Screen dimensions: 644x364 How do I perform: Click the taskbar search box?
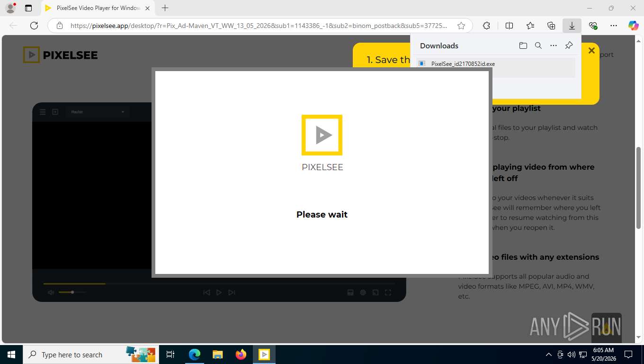90,355
